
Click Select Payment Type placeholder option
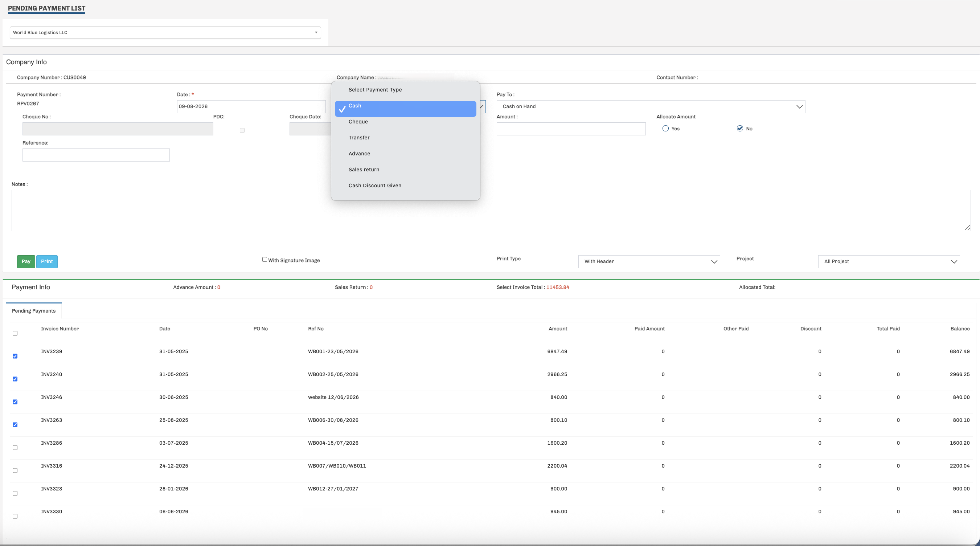(x=405, y=90)
